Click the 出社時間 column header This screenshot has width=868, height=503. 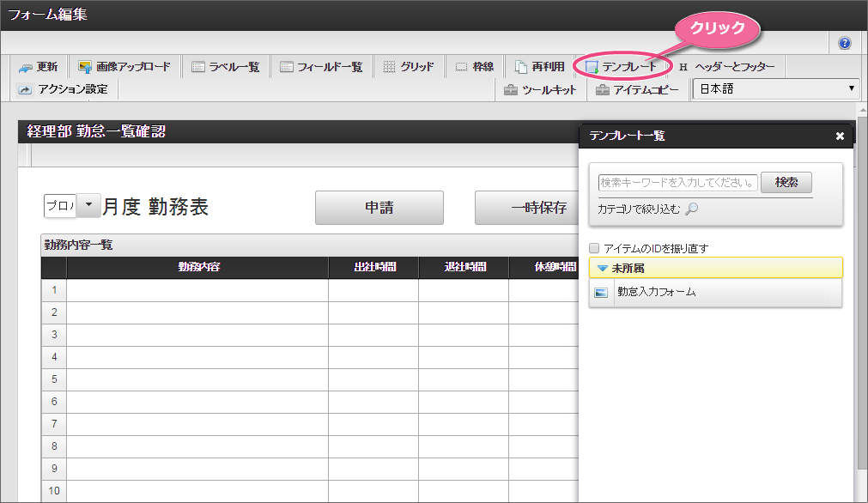coord(374,267)
